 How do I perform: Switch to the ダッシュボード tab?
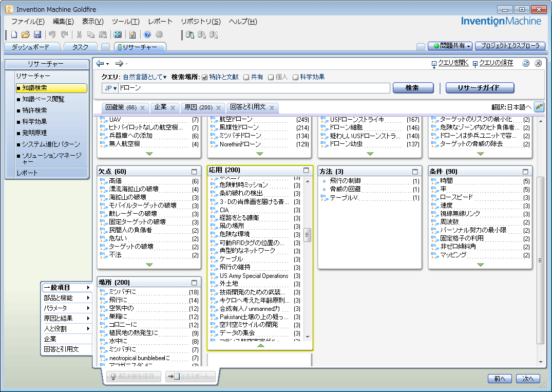[x=31, y=47]
